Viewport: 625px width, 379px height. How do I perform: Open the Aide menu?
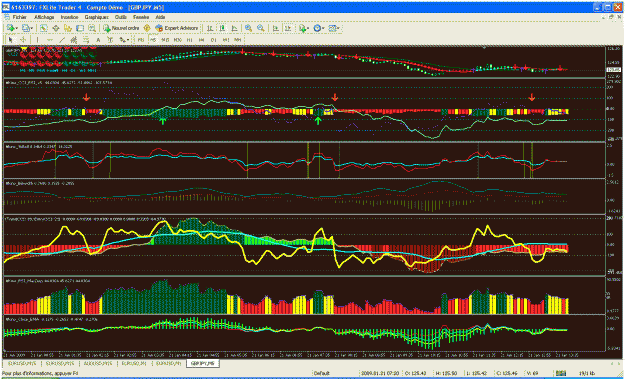tap(160, 17)
